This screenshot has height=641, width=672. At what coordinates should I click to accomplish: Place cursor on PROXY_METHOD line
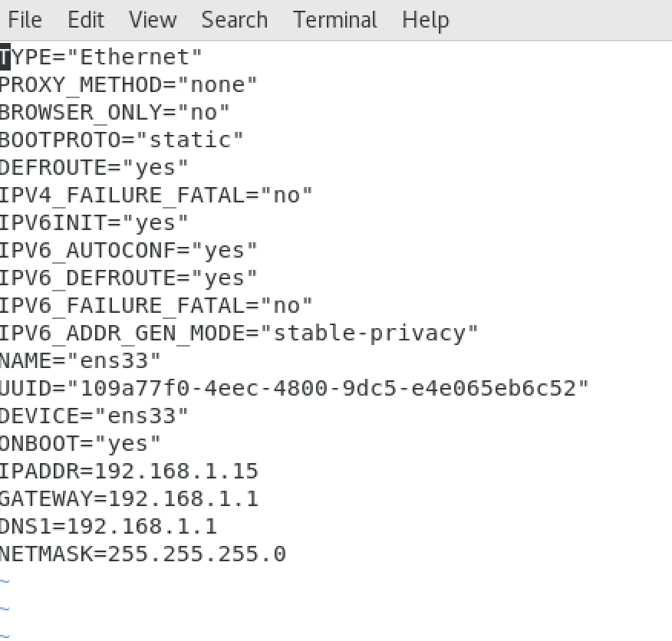pyautogui.click(x=128, y=85)
